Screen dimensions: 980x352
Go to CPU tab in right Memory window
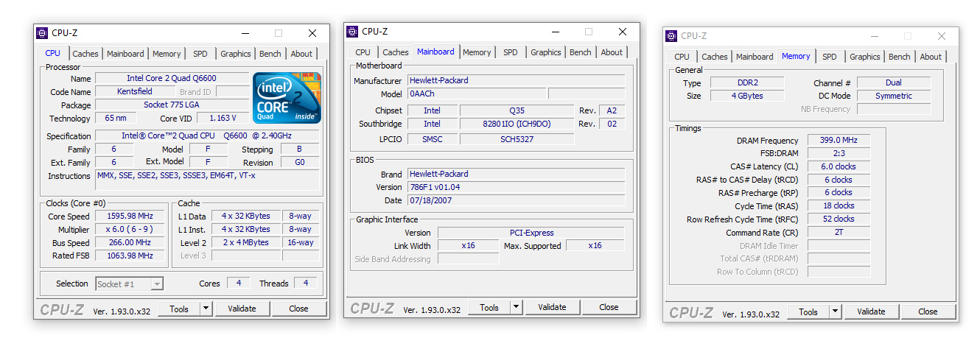point(682,57)
